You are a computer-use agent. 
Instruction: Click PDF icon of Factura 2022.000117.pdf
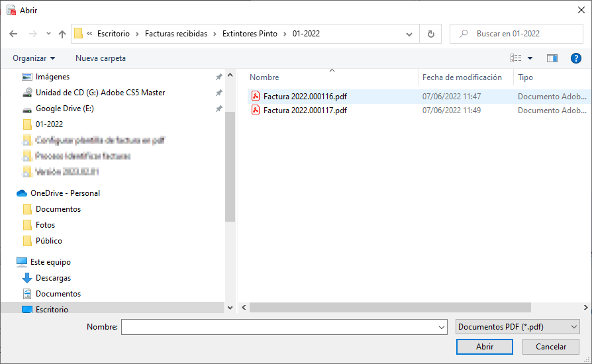tap(256, 110)
